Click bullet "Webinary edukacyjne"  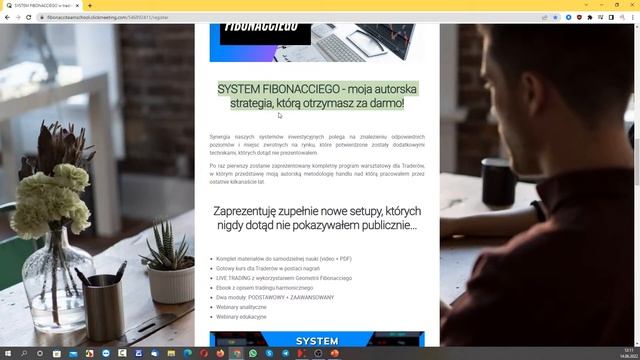click(x=241, y=317)
